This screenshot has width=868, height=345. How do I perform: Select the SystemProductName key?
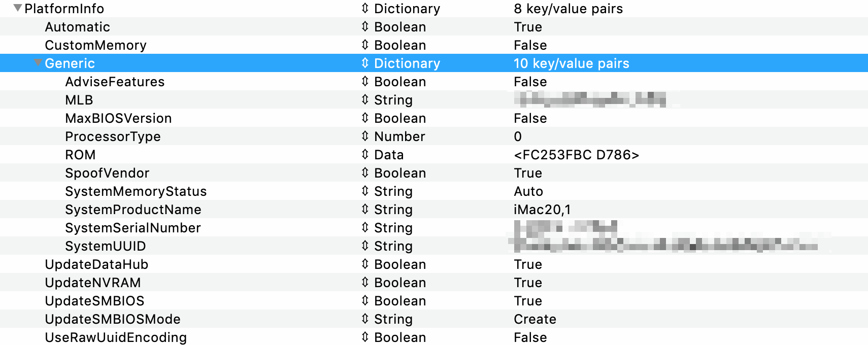[133, 210]
